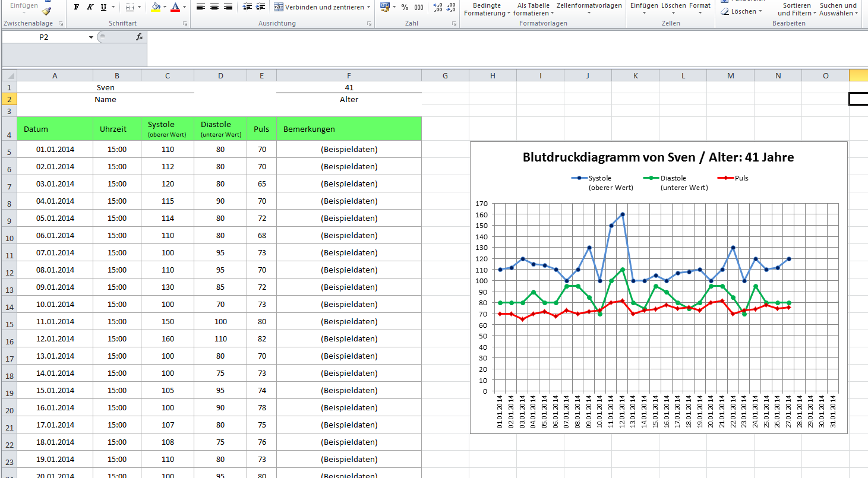Click the Name Box showing P2

[45, 37]
